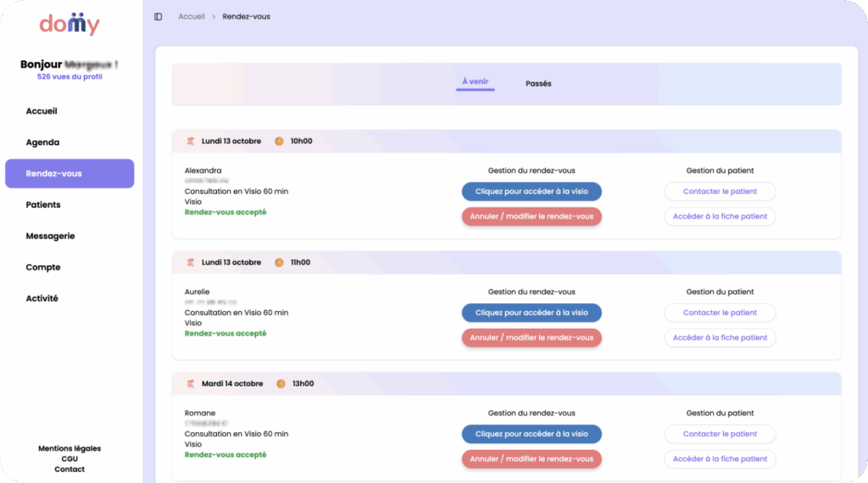Toggle the sidebar collapse icon
868x483 pixels.
159,17
